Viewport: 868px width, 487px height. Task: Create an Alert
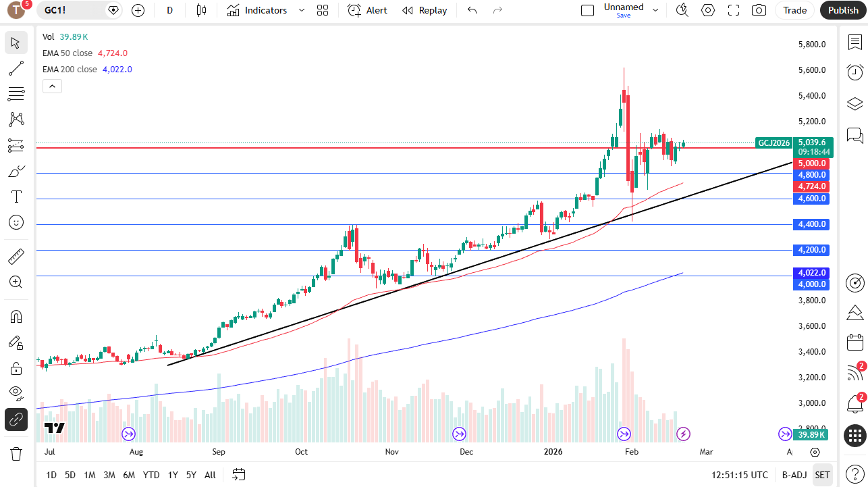(367, 10)
